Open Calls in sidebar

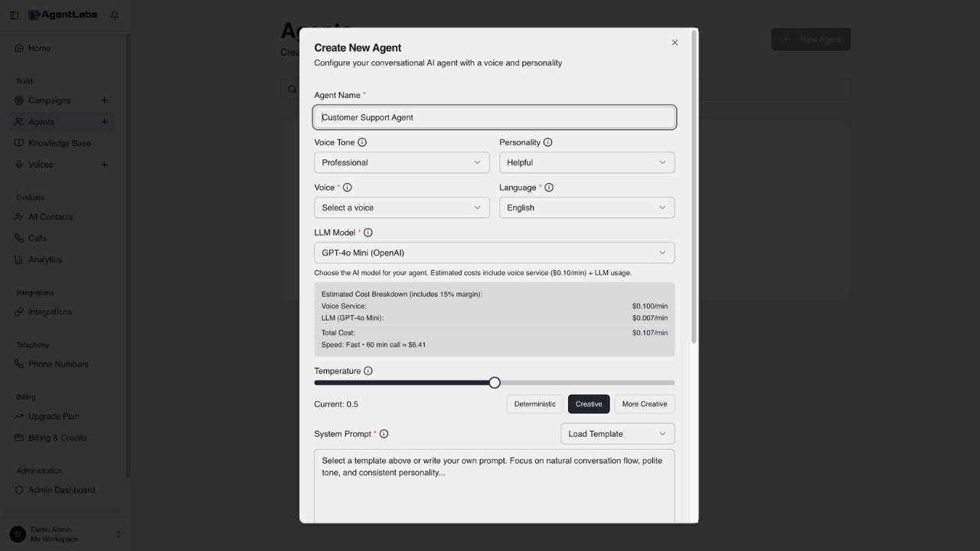(x=62, y=238)
